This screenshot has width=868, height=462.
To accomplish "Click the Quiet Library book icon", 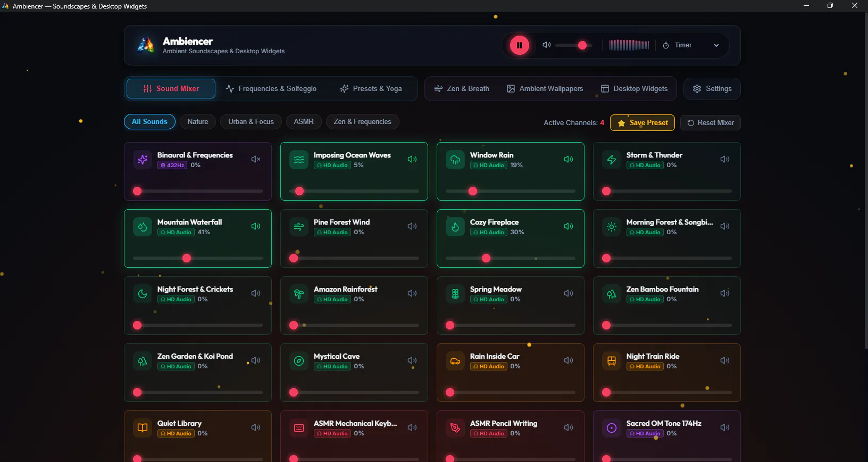I will [x=143, y=428].
